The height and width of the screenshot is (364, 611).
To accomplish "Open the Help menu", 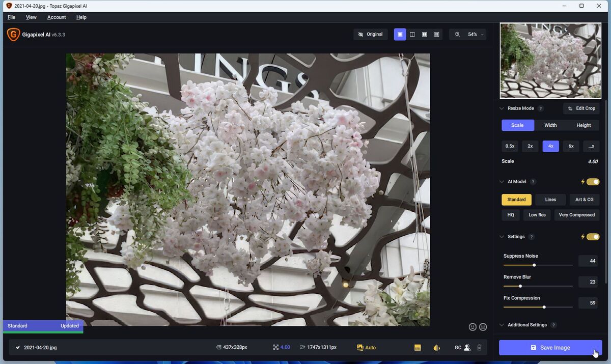I will click(x=81, y=17).
